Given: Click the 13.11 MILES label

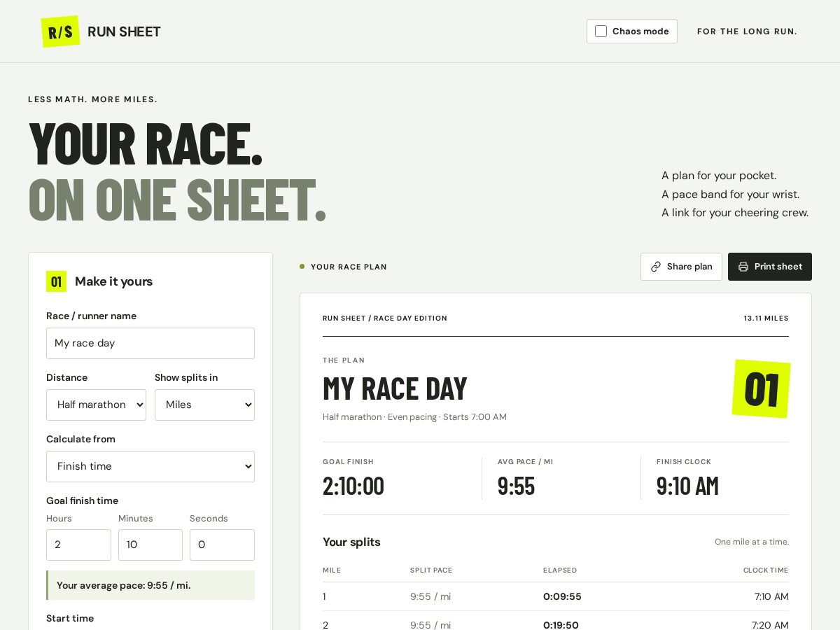Looking at the screenshot, I should (766, 318).
